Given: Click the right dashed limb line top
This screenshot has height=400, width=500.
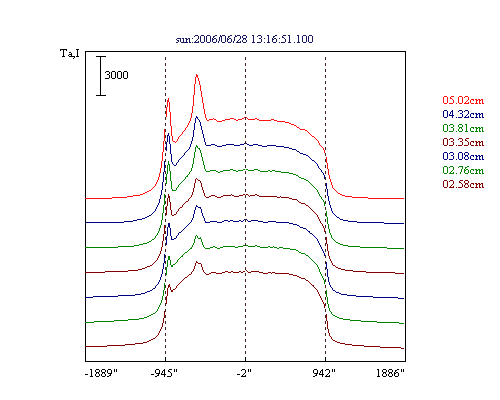Looking at the screenshot, I should (x=325, y=58).
